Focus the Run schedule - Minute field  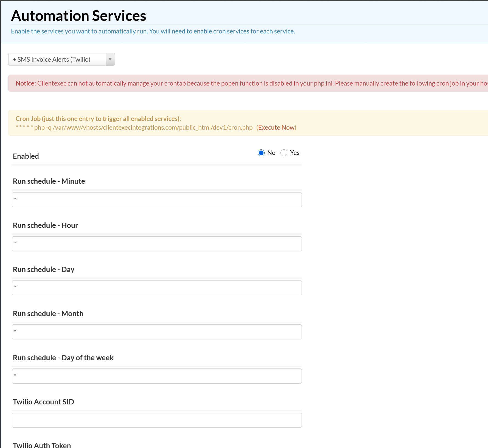(157, 200)
